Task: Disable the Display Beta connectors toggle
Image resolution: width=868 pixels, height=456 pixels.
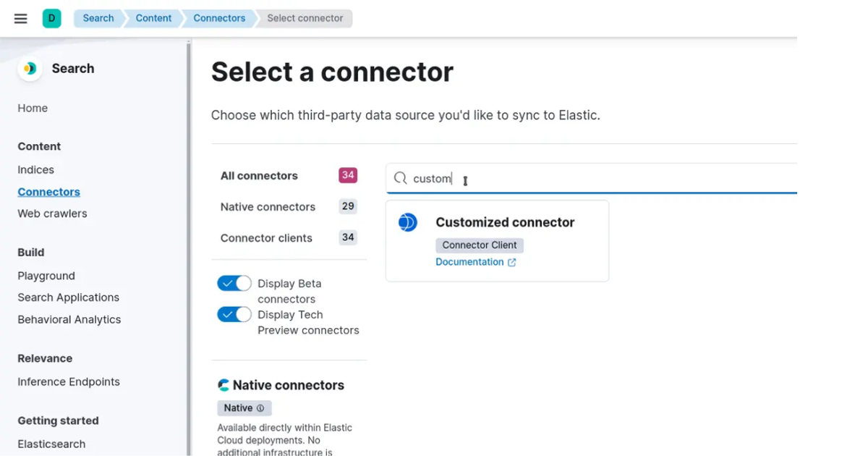Action: pyautogui.click(x=234, y=283)
